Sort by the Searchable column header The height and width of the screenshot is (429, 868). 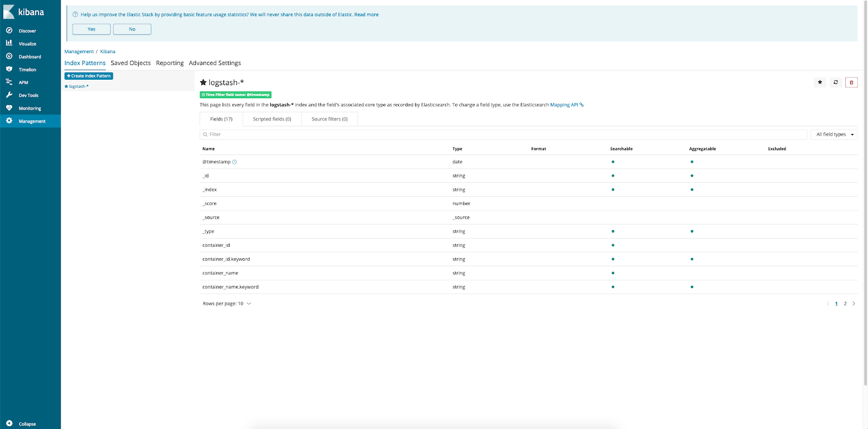[621, 149]
